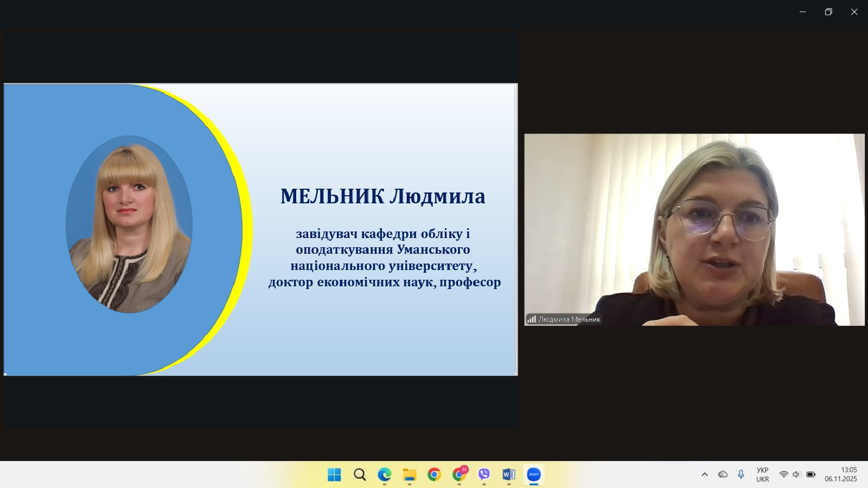The width and height of the screenshot is (868, 488).
Task: Restore down the Zoom window
Action: (x=828, y=12)
